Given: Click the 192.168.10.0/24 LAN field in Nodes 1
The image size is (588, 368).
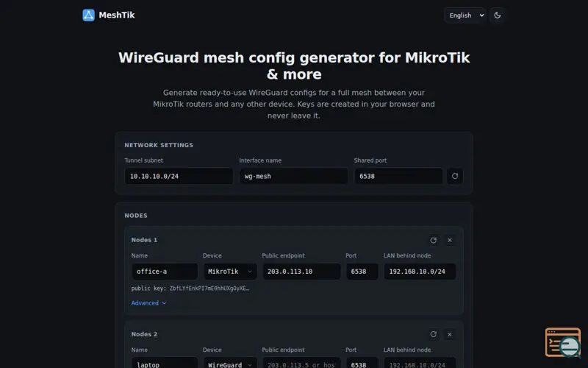Looking at the screenshot, I should [420, 272].
